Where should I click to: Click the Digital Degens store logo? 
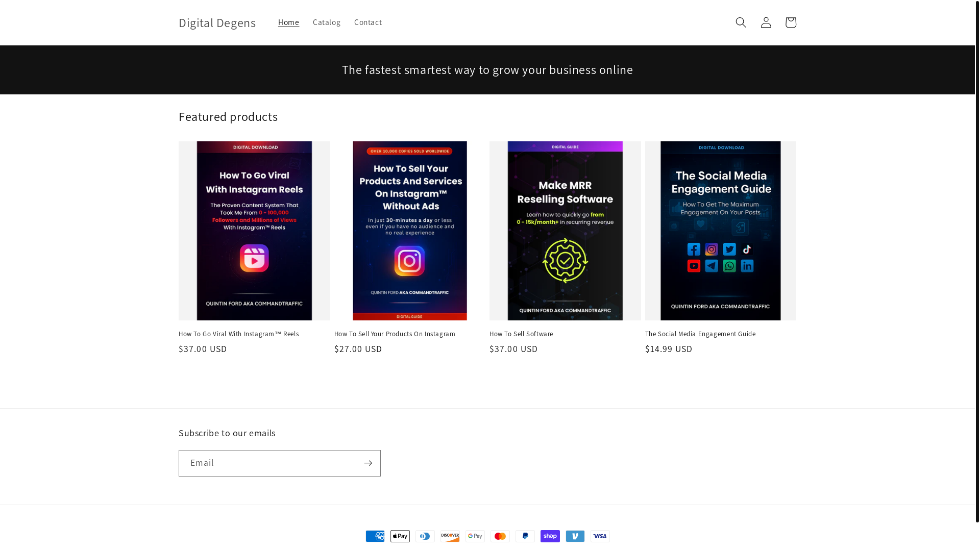217,22
